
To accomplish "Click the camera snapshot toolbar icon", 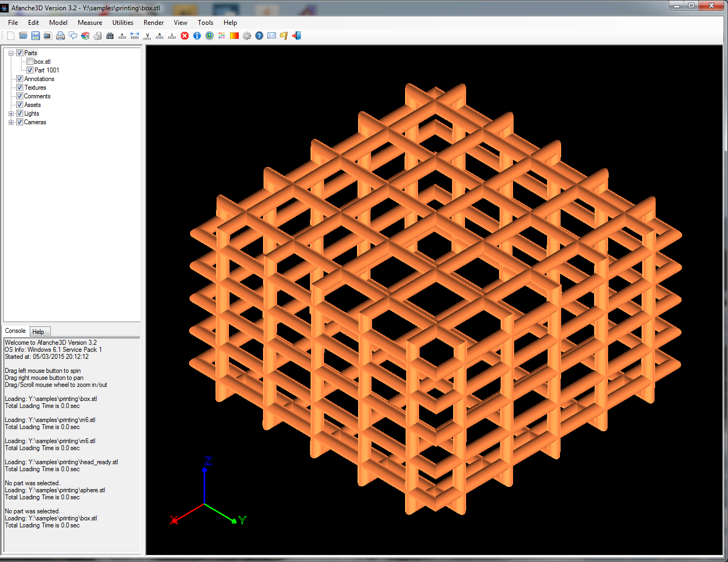I will (x=48, y=36).
